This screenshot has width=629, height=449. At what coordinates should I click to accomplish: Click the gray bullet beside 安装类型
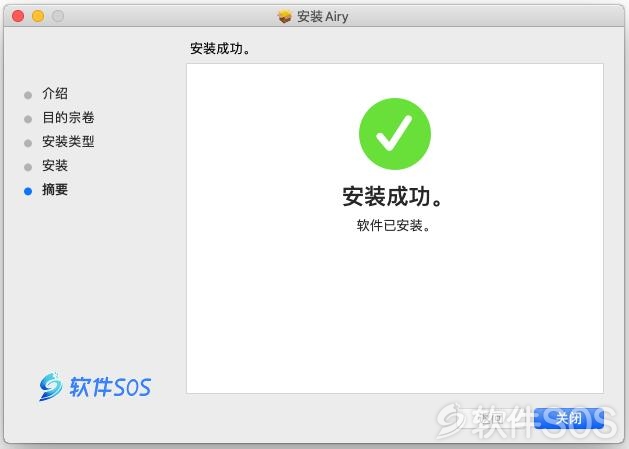click(x=28, y=143)
